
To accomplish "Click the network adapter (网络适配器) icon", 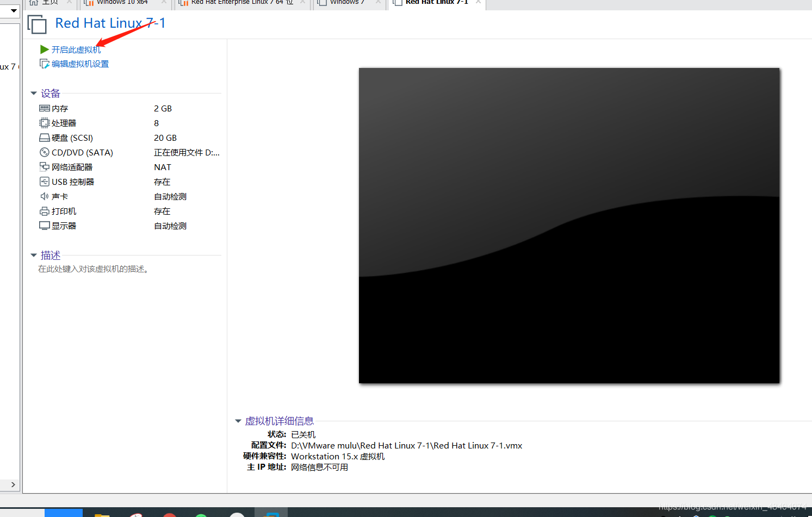I will pyautogui.click(x=45, y=167).
